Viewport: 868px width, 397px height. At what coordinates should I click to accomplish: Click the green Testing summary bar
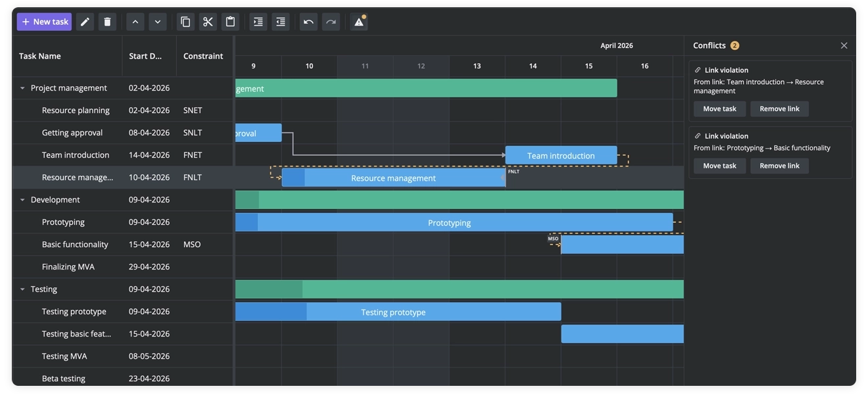click(460, 290)
